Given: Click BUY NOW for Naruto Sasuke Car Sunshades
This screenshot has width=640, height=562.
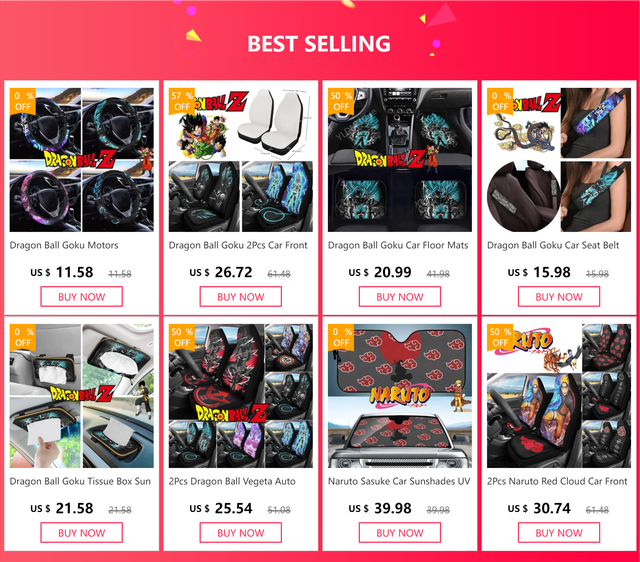Looking at the screenshot, I should click(400, 533).
